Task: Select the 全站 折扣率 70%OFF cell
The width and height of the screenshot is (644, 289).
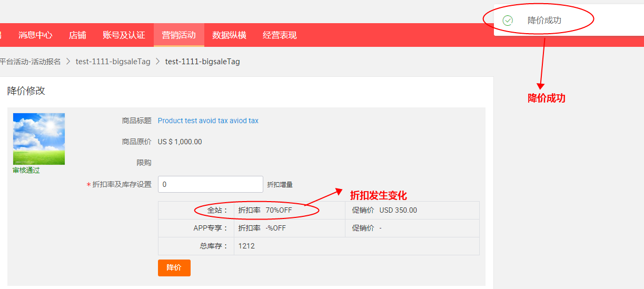Action: [265, 210]
